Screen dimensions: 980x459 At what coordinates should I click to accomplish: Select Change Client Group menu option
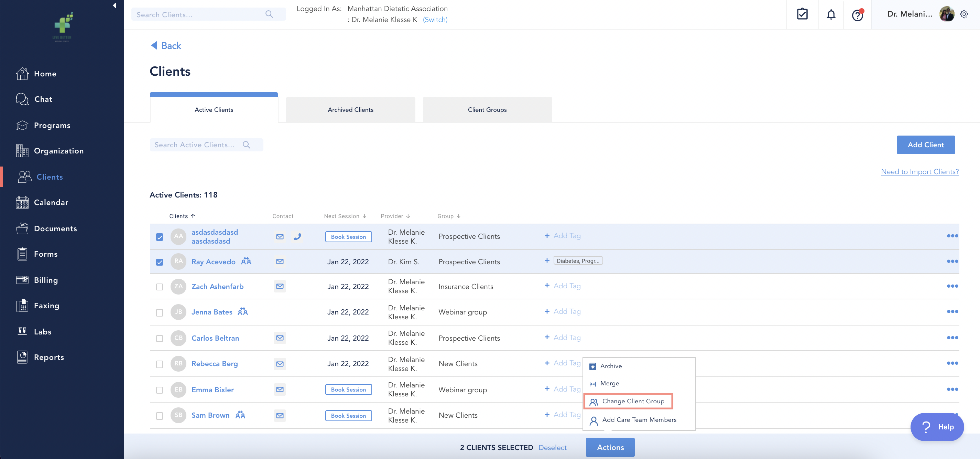pos(633,401)
